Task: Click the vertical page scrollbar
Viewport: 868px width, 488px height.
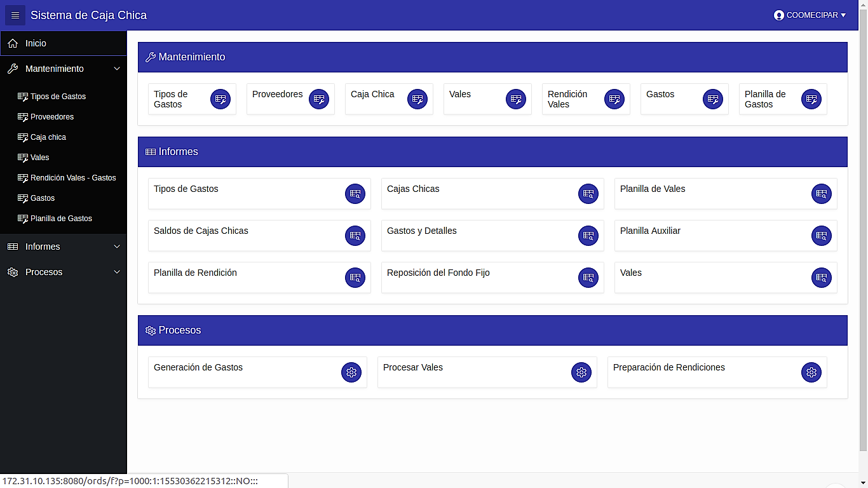Action: 863,241
